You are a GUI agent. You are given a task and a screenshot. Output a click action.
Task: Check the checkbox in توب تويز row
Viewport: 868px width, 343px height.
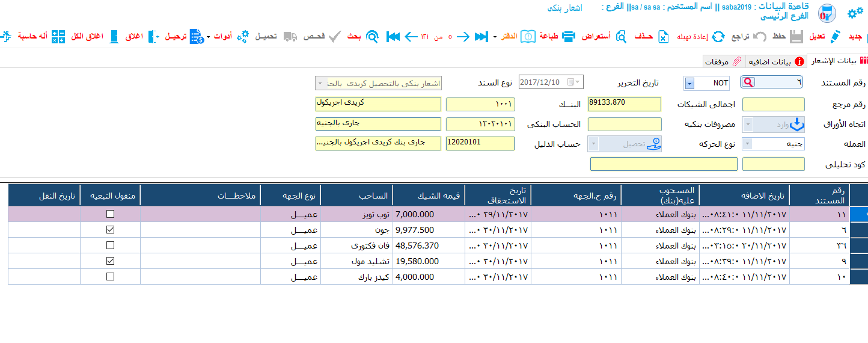[110, 214]
